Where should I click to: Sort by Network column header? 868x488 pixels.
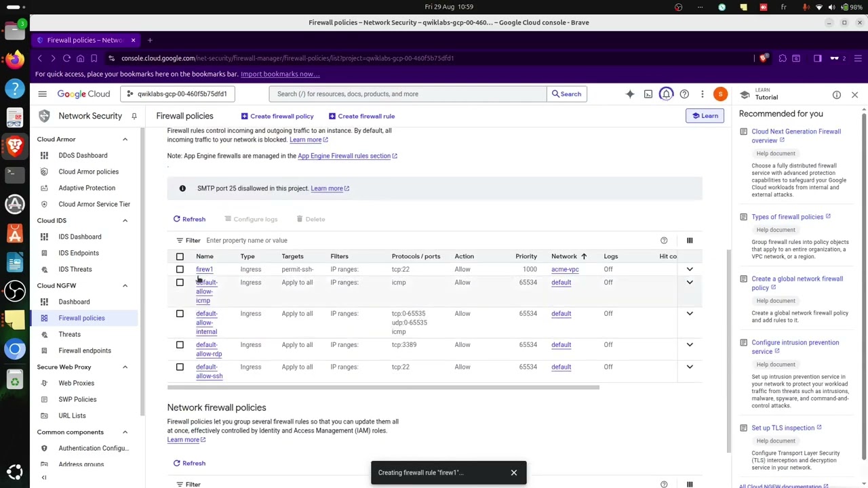(x=568, y=257)
